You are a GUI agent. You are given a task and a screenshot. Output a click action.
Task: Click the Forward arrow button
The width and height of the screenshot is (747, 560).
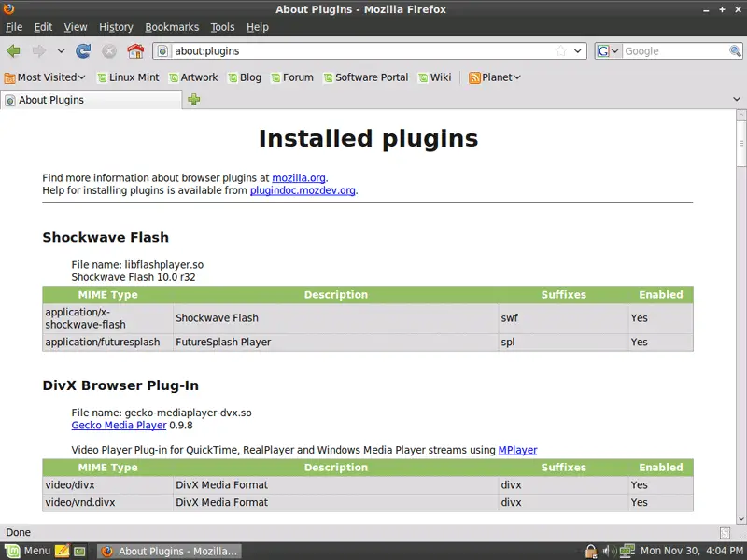(38, 51)
